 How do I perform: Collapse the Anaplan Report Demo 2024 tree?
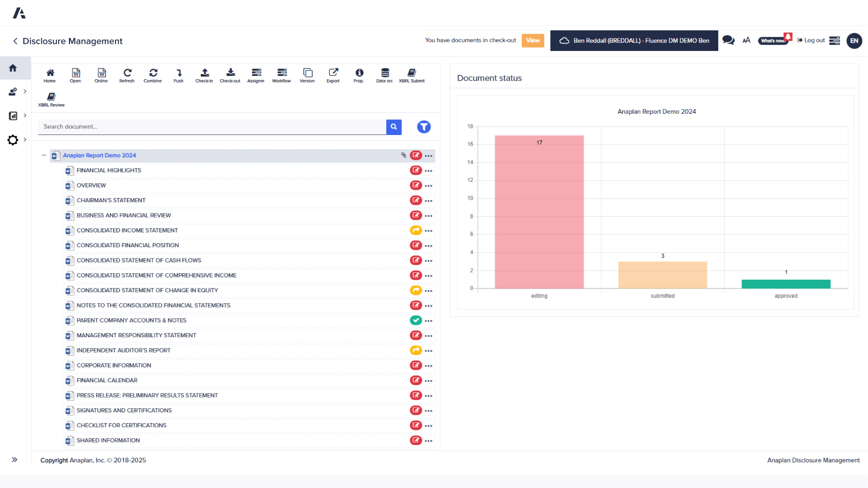tap(44, 155)
